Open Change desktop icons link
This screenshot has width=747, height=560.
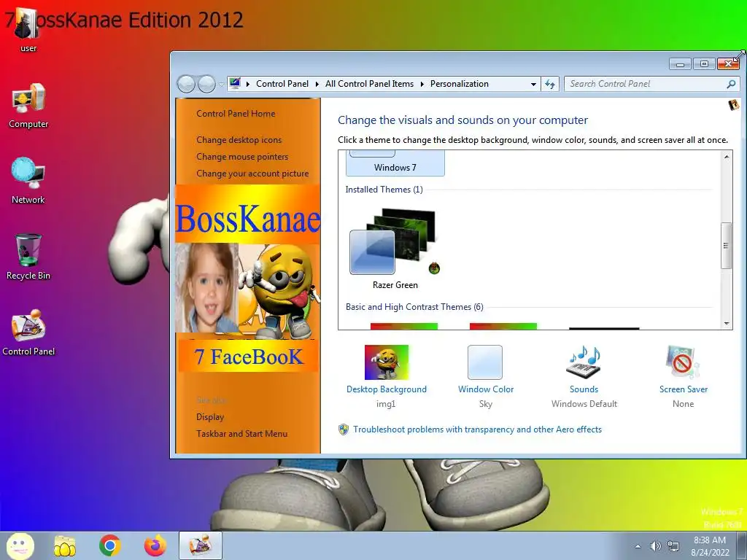tap(239, 140)
